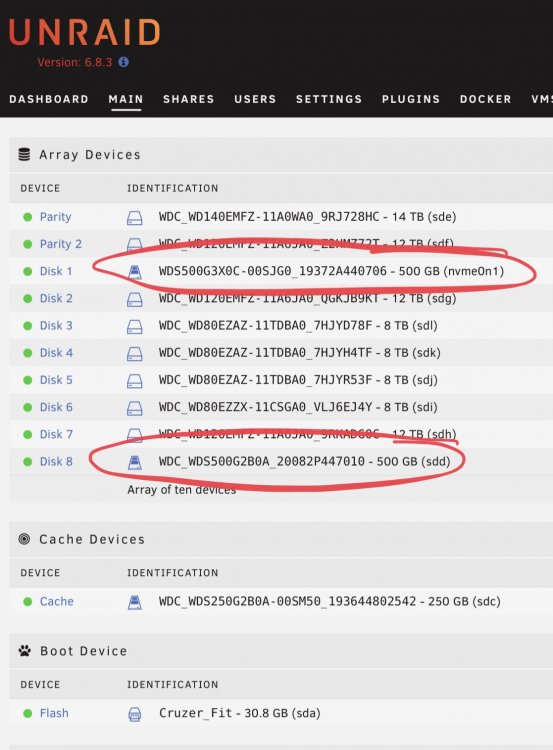Open the Dashboard tab
553x750 pixels.
click(x=49, y=99)
